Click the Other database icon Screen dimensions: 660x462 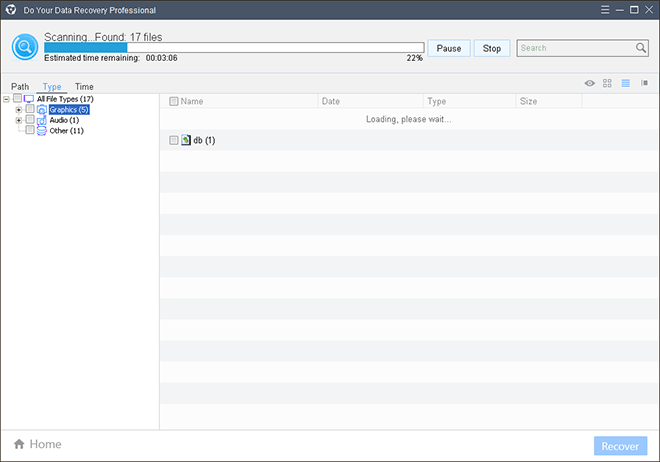coord(42,131)
